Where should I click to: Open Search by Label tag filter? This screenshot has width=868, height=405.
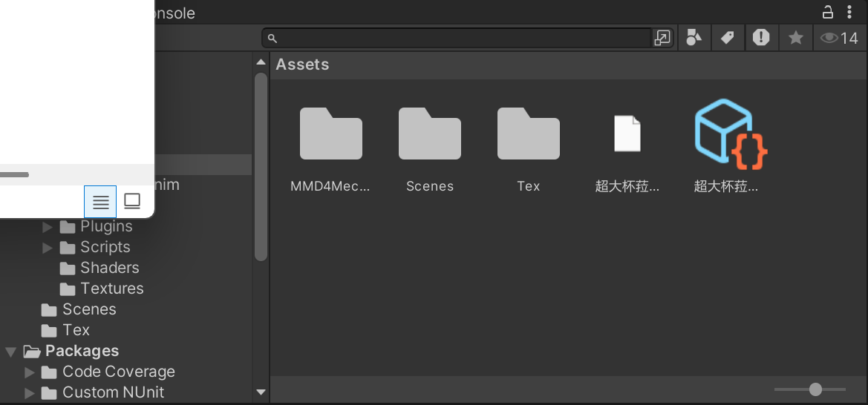728,38
